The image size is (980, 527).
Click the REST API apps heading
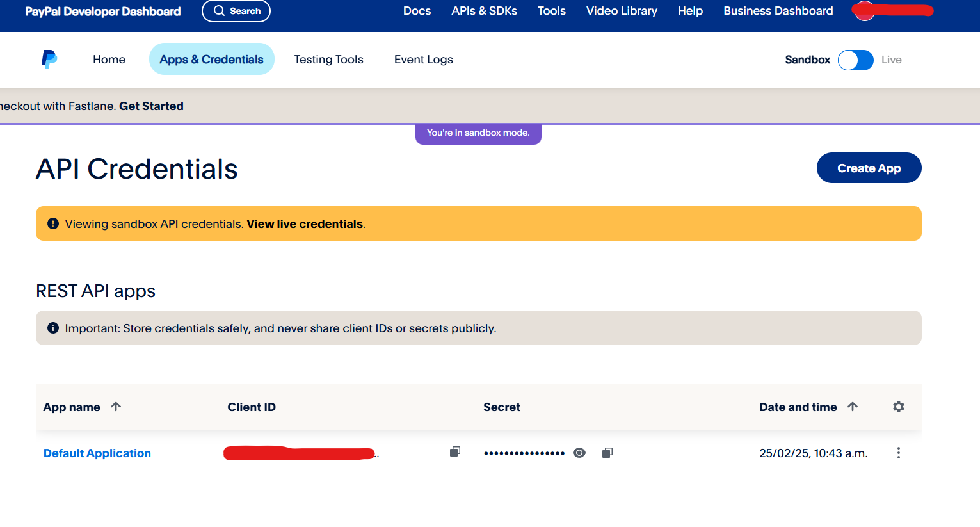click(x=96, y=291)
